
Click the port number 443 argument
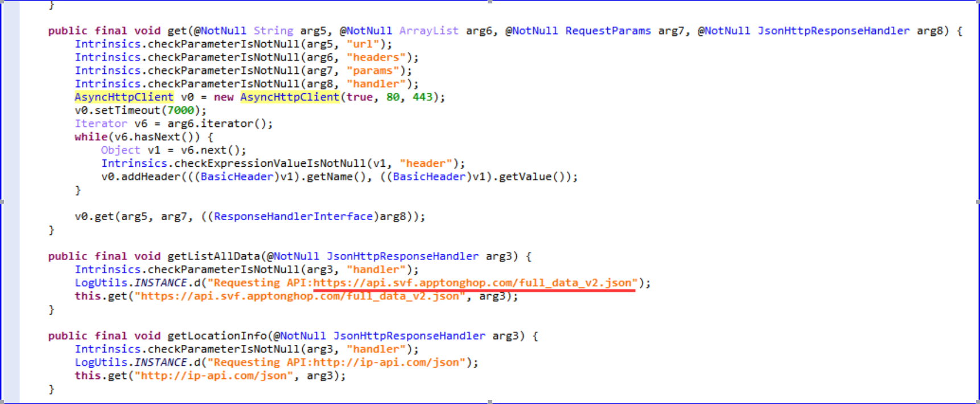[x=422, y=97]
